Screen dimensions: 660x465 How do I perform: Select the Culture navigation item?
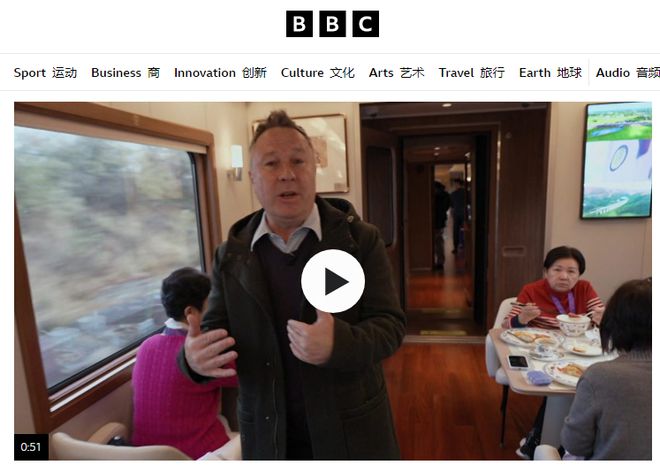tap(318, 73)
